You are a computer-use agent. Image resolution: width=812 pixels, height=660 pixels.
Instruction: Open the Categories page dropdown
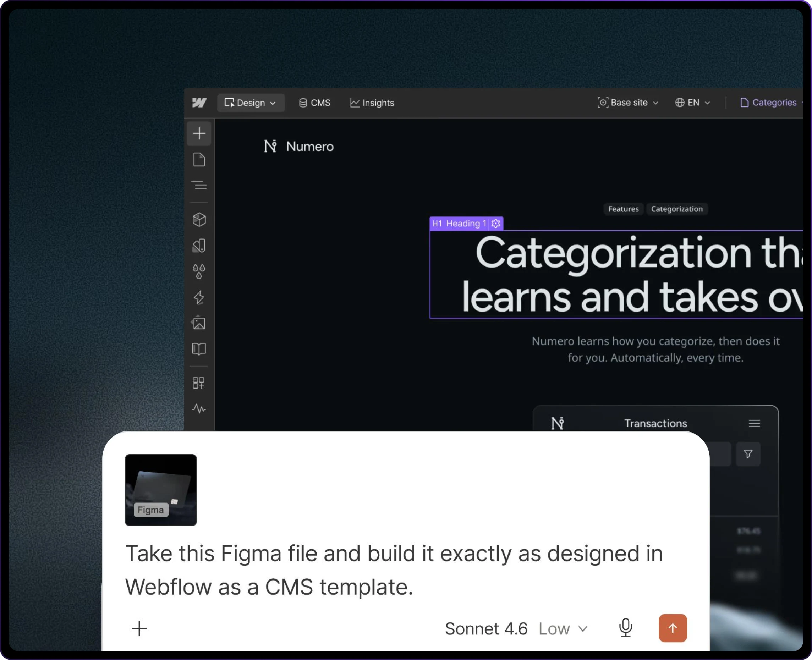coord(772,103)
